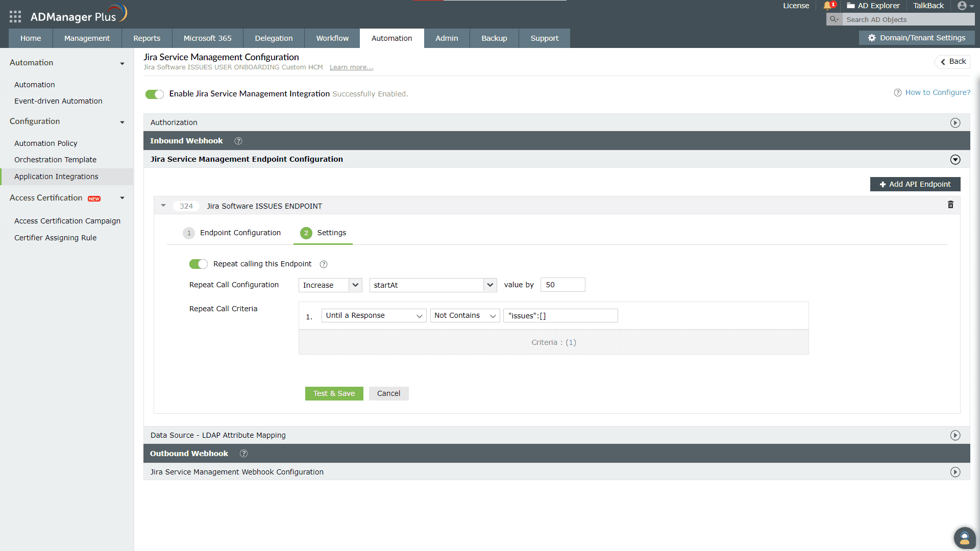The width and height of the screenshot is (980, 551).
Task: Click the Inbound Webhook help icon
Action: [x=238, y=141]
